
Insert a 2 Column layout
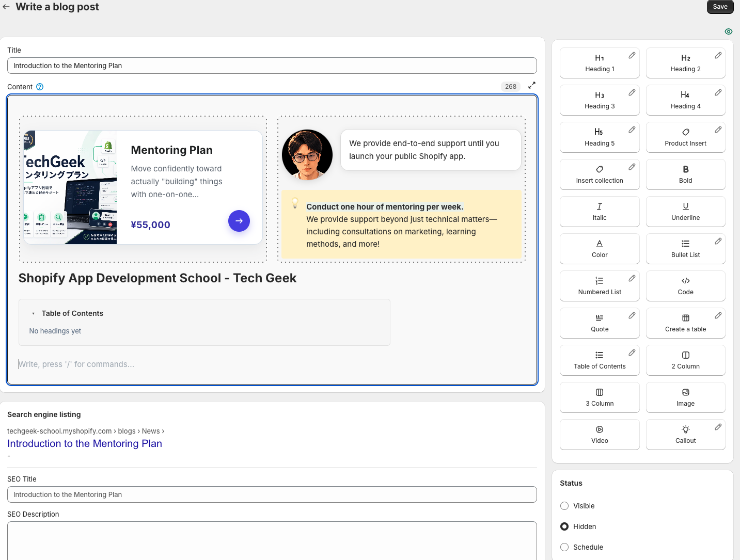click(x=686, y=360)
